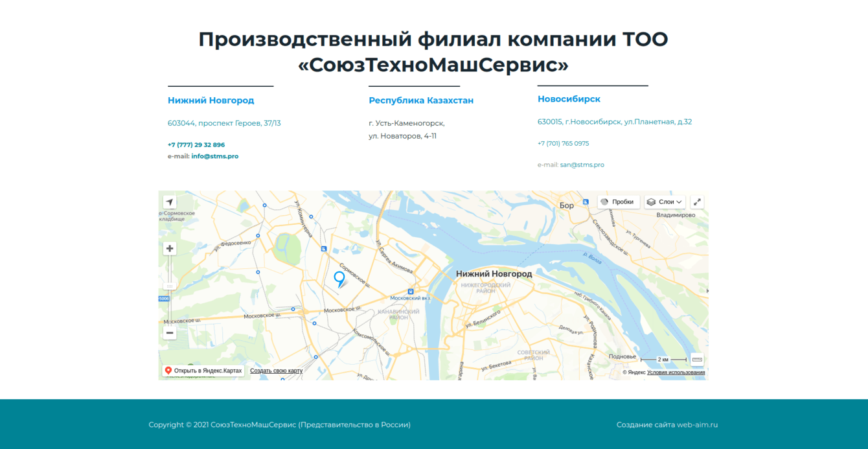Click address 603044, проспект Героев, 37/13
Image resolution: width=868 pixels, height=449 pixels.
(224, 123)
